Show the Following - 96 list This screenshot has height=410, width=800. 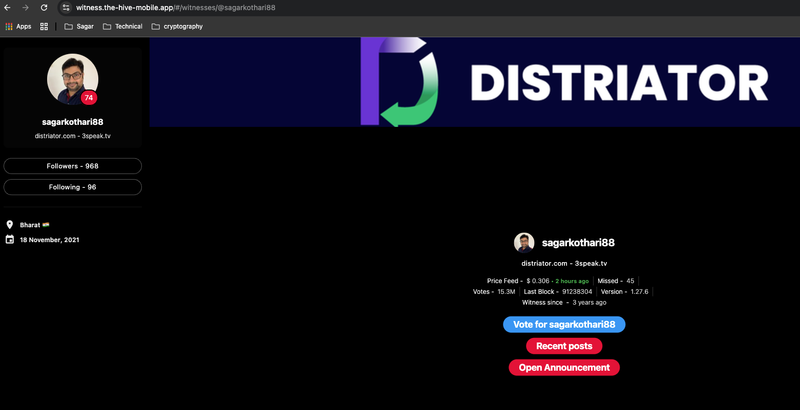[72, 187]
